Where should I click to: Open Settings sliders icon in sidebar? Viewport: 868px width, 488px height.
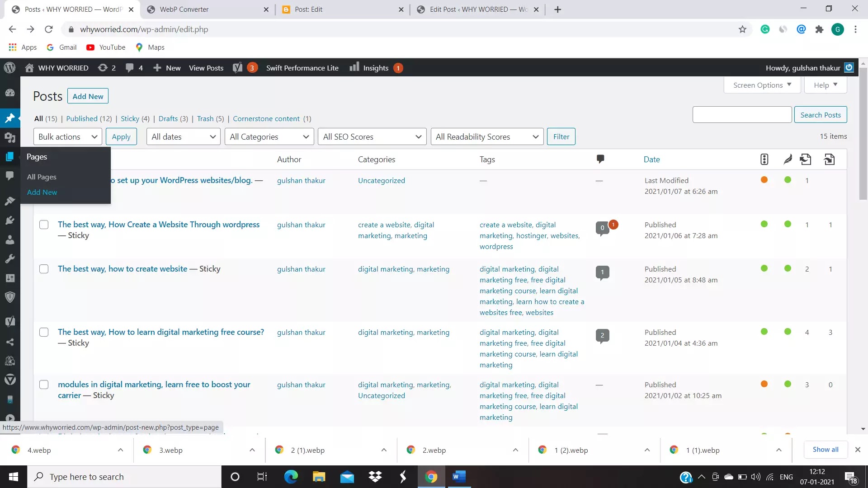(x=10, y=278)
